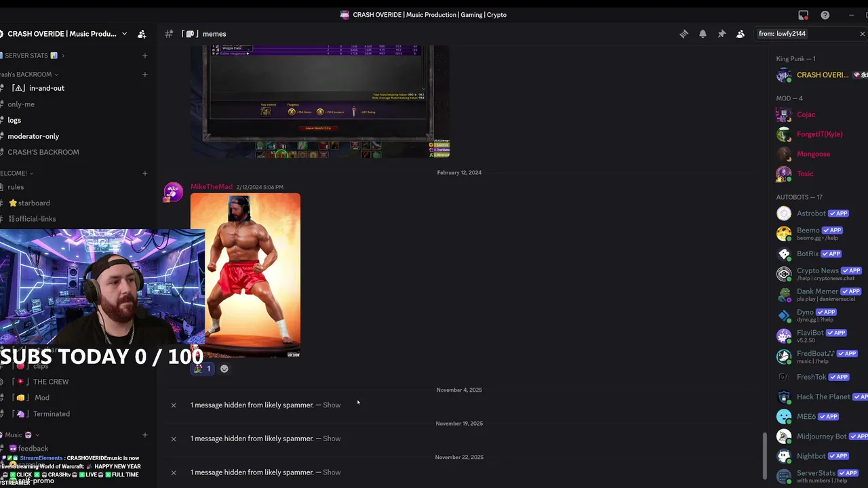Collapse the WELCOME category

pos(17,174)
